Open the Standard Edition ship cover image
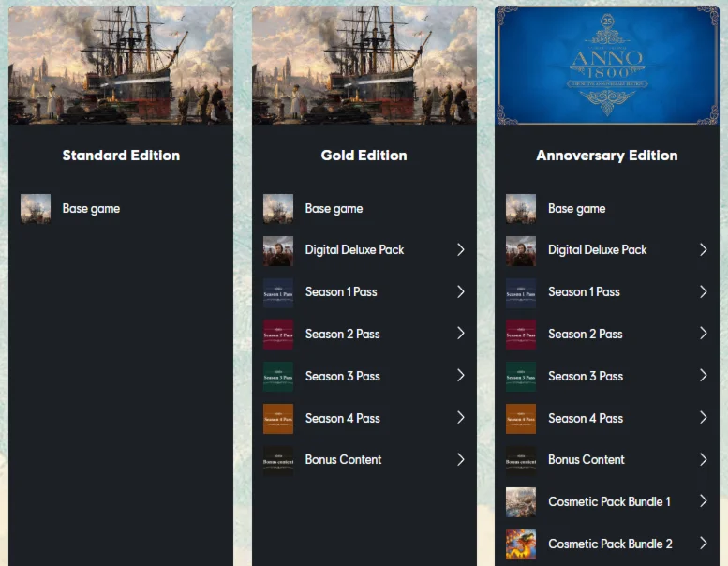This screenshot has height=566, width=728. tap(121, 65)
